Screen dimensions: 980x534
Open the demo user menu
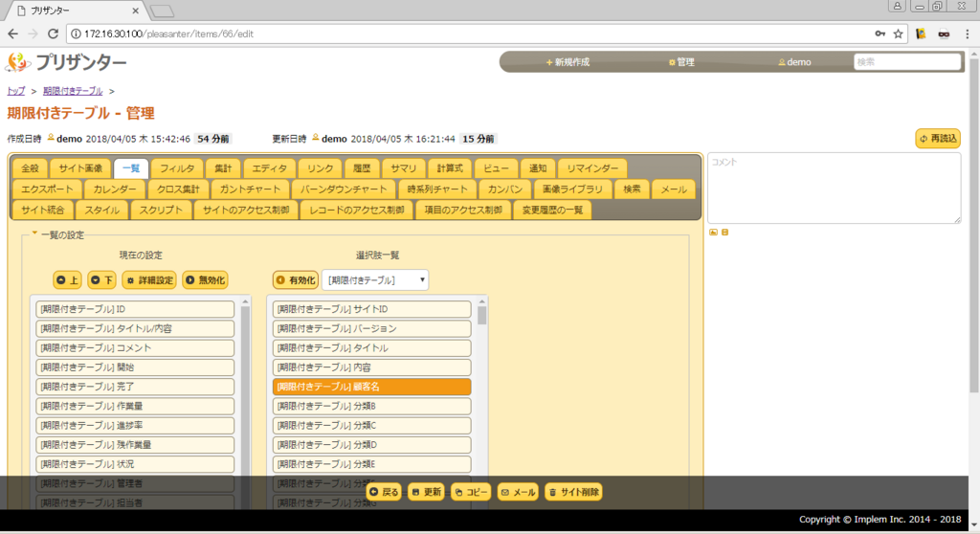[794, 62]
